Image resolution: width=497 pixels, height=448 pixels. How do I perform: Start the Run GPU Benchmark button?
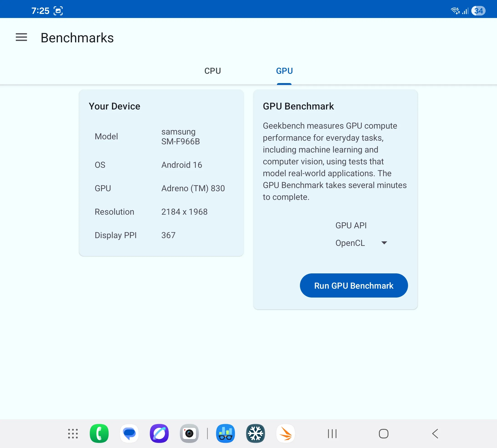pyautogui.click(x=354, y=285)
